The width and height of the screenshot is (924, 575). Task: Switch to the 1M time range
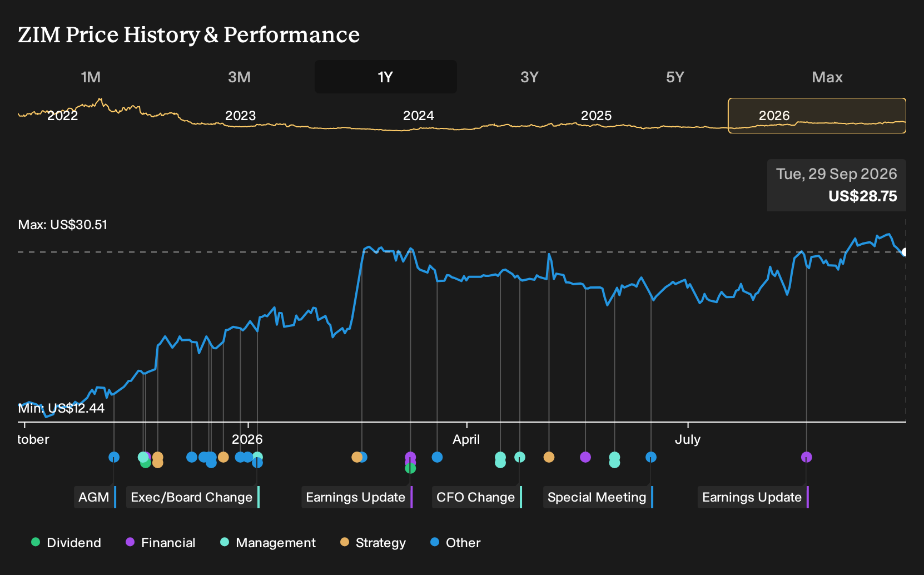(91, 77)
